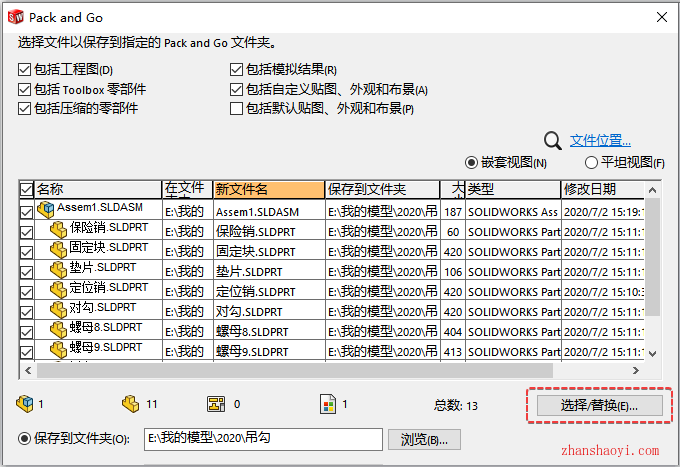Screen dimensions: 680x467
Task: Toggle 包括工程图(D) checkbox
Action: click(24, 69)
